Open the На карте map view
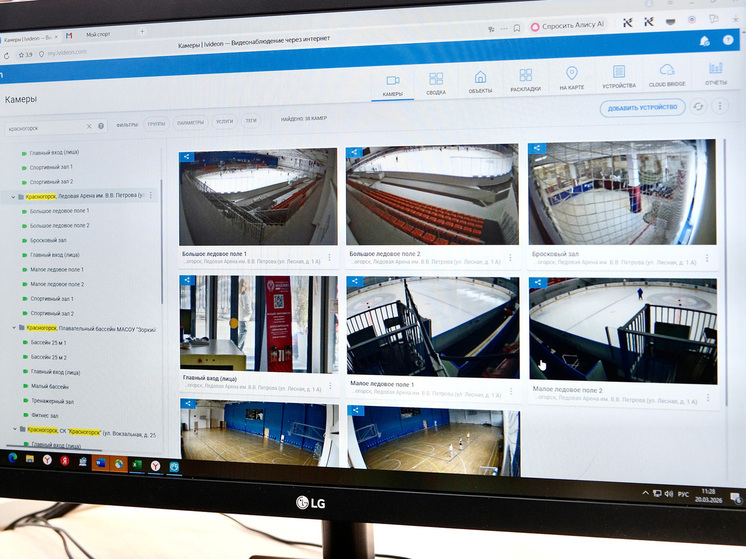The image size is (746, 559). (x=572, y=78)
